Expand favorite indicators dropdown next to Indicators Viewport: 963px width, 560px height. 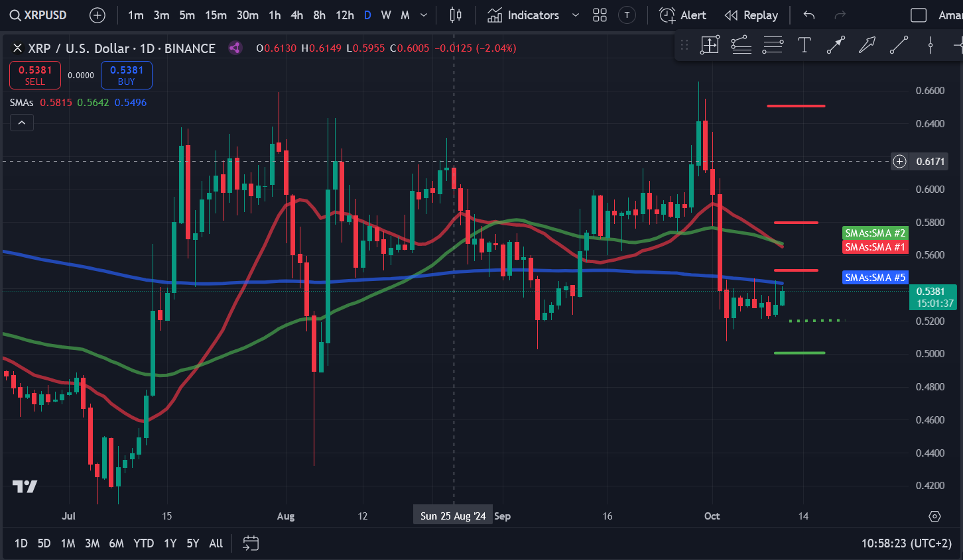click(575, 15)
